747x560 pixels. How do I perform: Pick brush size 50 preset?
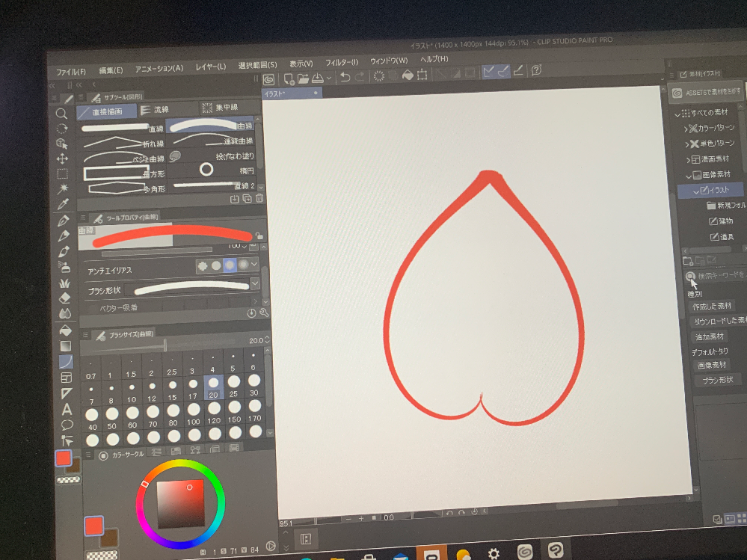click(x=112, y=418)
